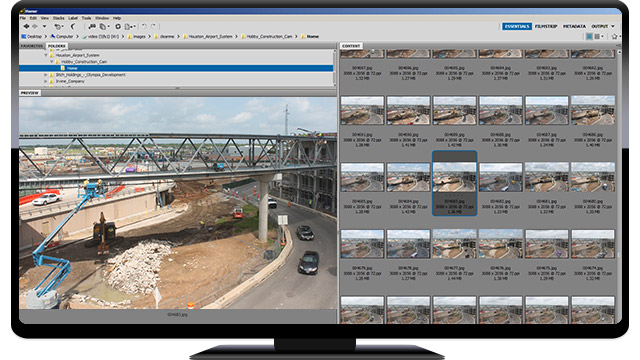
Task: Rotate image counterclockwise icon
Action: [144, 27]
